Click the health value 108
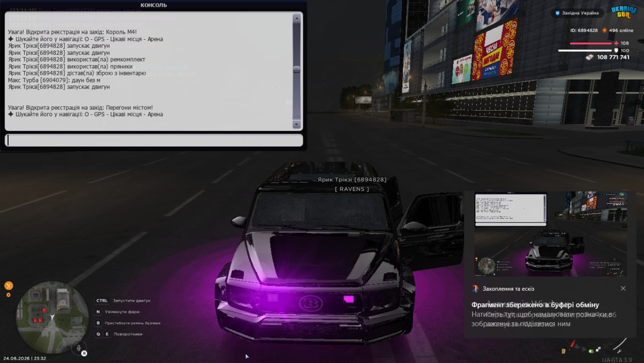The width and height of the screenshot is (644, 363). pos(625,43)
